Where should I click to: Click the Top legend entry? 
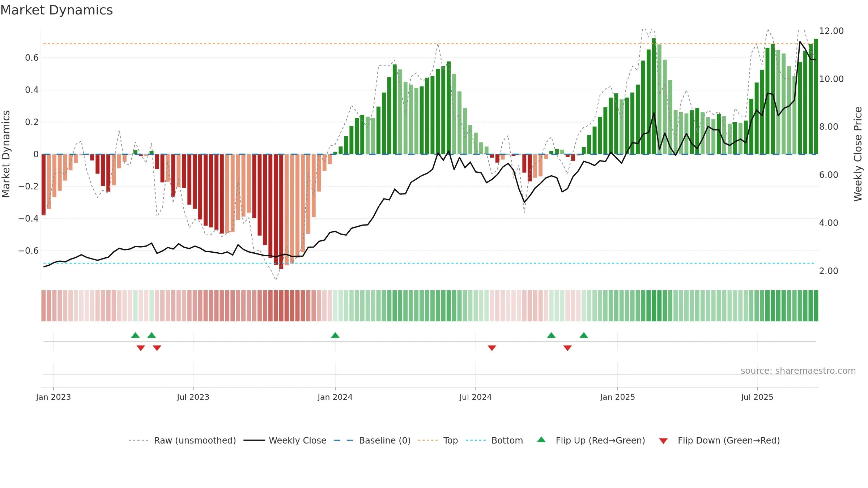[438, 440]
